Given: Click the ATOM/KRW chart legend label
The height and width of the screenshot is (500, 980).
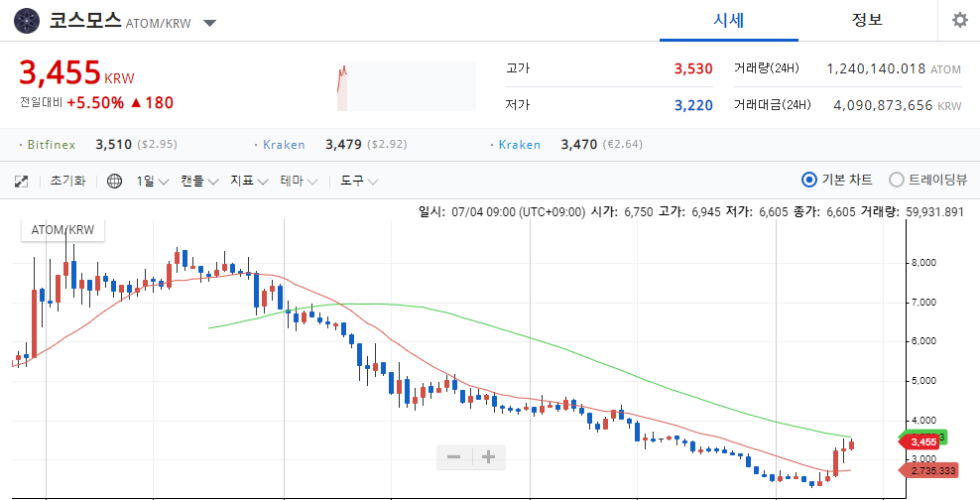Looking at the screenshot, I should point(62,230).
